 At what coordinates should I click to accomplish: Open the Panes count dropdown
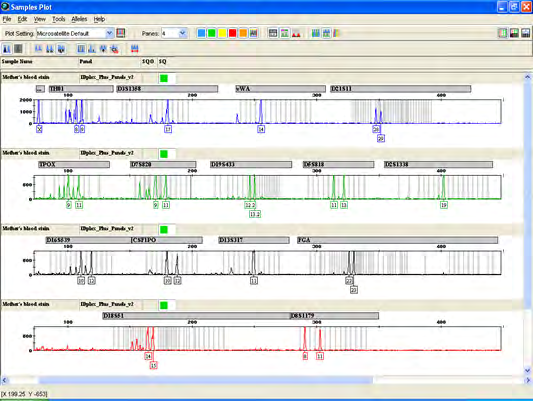coord(183,33)
